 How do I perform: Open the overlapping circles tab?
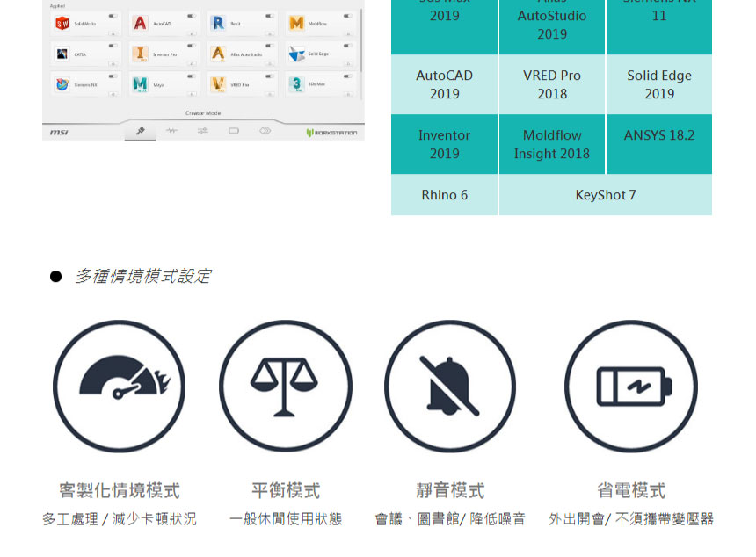[265, 131]
